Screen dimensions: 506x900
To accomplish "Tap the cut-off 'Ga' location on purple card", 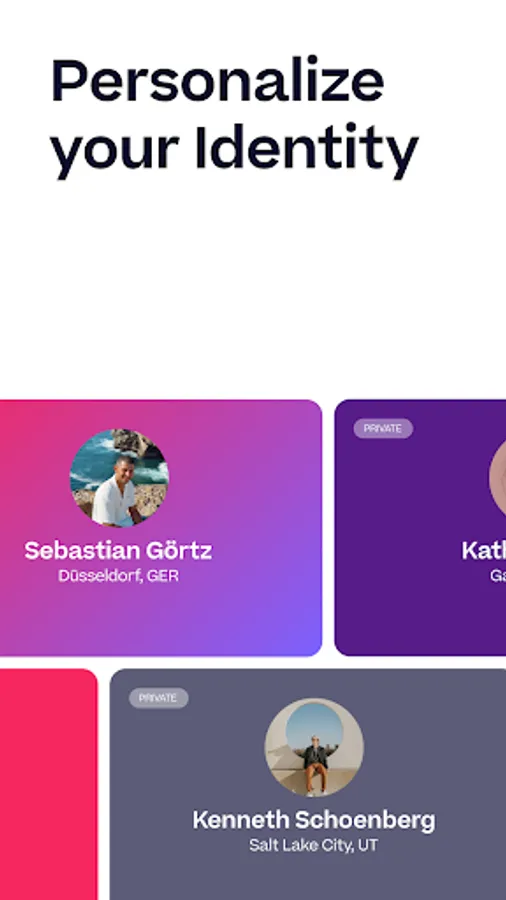I will click(x=497, y=576).
